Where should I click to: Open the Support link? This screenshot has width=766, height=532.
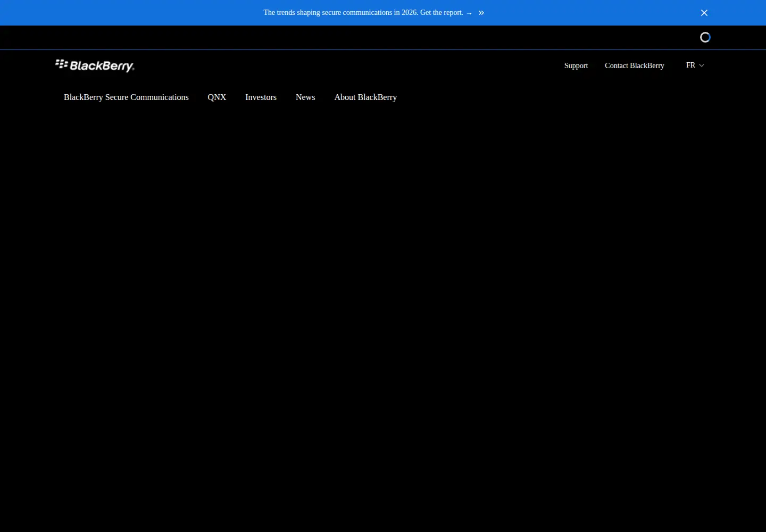pyautogui.click(x=576, y=65)
